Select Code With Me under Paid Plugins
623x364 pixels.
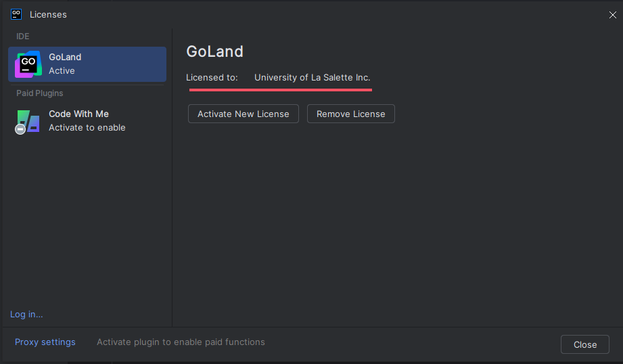pos(87,121)
